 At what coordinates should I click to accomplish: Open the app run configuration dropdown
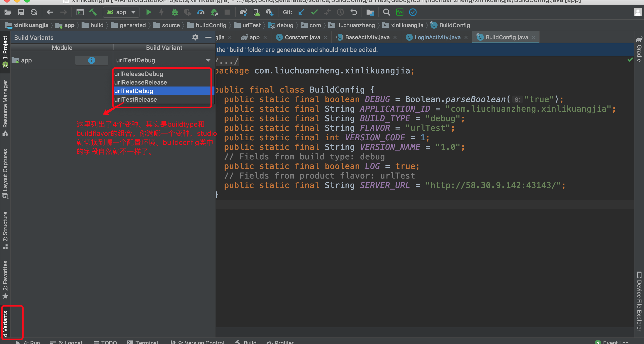pos(121,12)
